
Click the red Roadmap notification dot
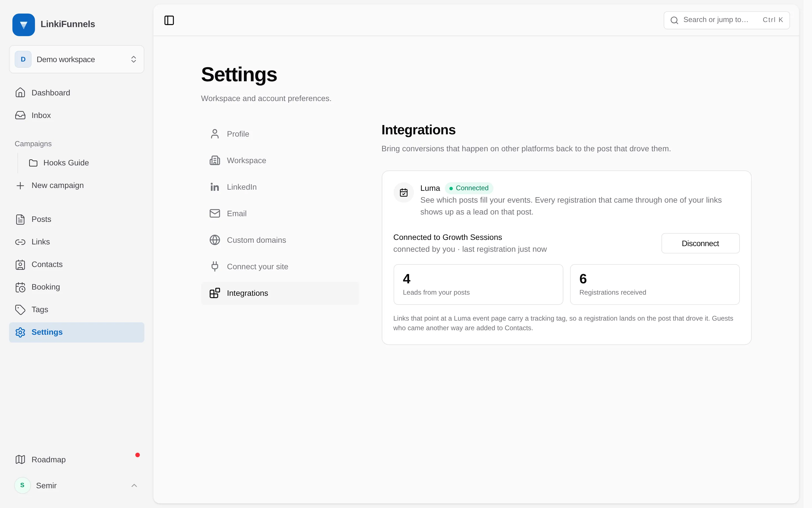click(138, 455)
